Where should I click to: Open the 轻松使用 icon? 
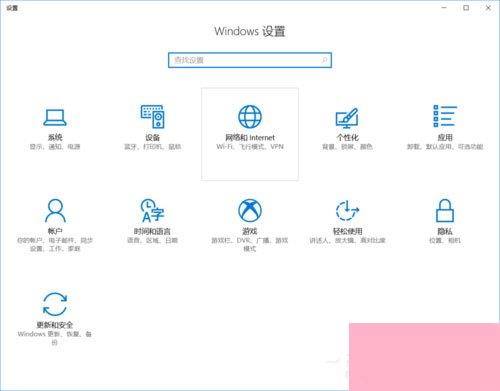(347, 210)
